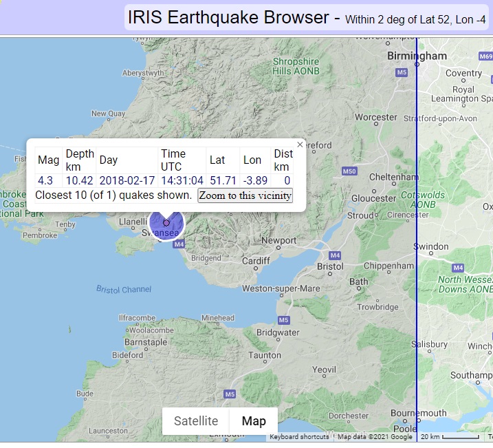Viewport: 493px width, 448px height.
Task: Click the Ilfracombe town label
Action: [137, 318]
